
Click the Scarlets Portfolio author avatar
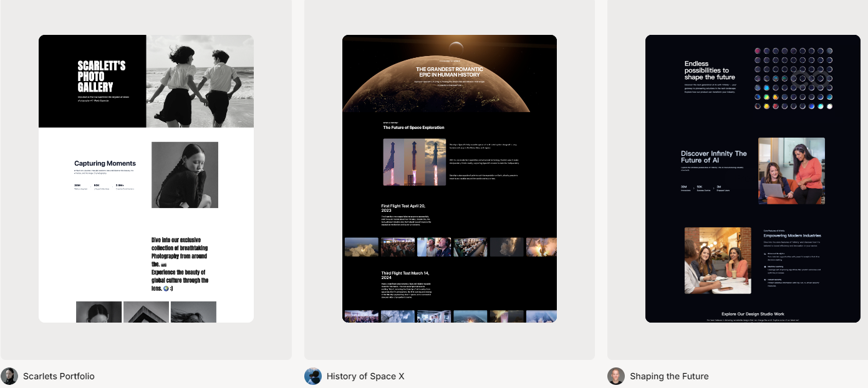(9, 376)
